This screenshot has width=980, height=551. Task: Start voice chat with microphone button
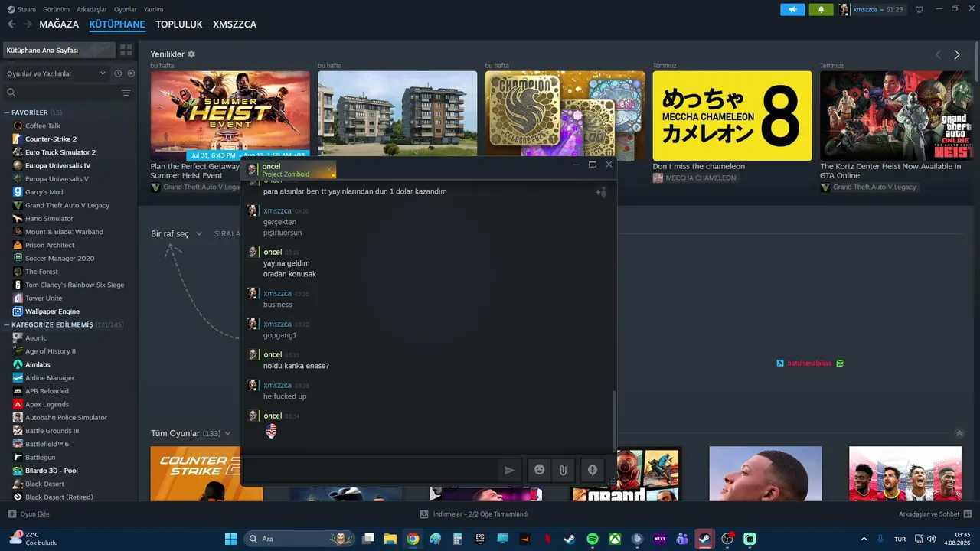coord(592,470)
